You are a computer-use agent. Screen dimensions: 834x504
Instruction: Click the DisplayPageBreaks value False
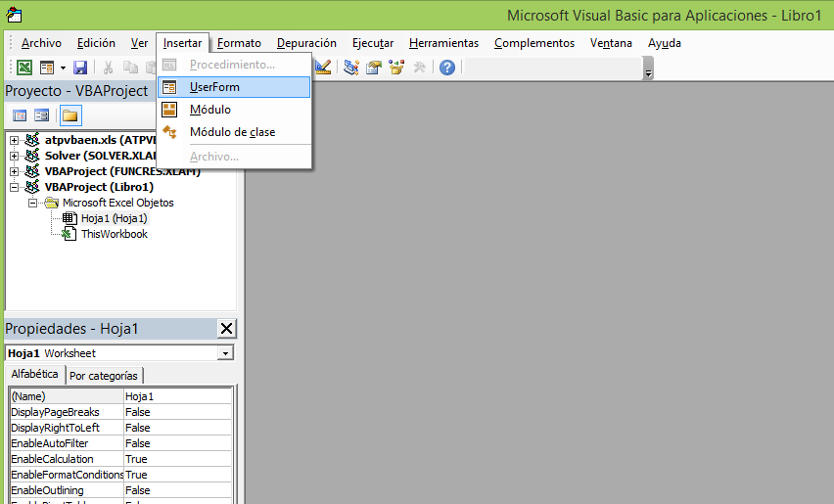tap(177, 412)
